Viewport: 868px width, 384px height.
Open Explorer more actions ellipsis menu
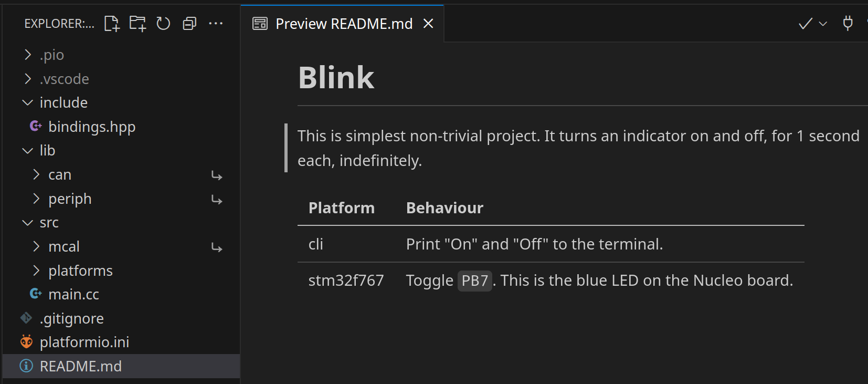coord(216,24)
